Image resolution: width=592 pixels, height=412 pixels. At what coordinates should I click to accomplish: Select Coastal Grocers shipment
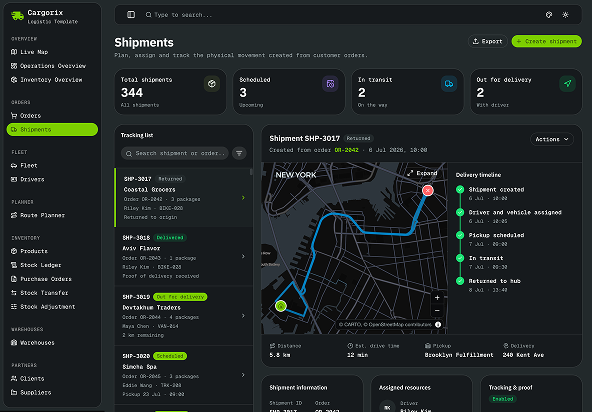point(183,198)
